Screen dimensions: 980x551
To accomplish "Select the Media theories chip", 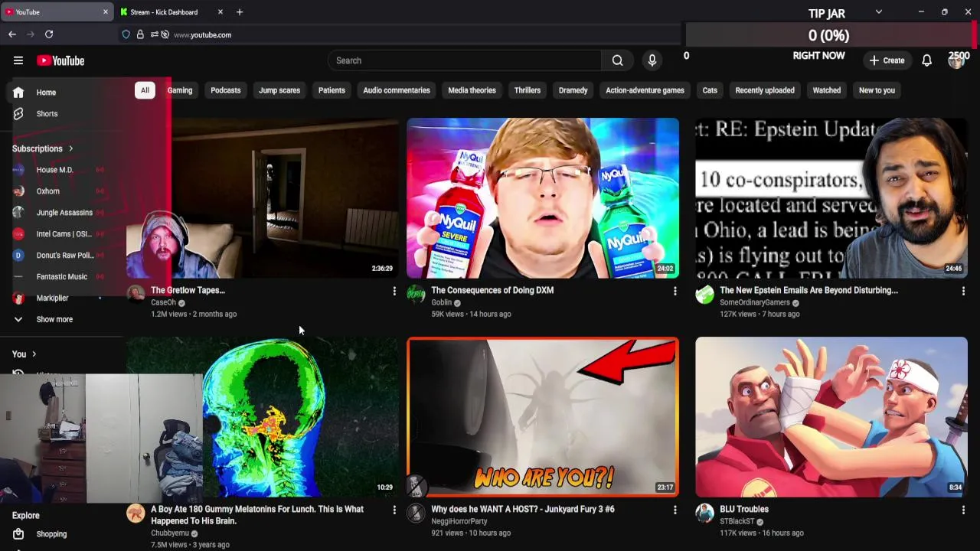I will click(472, 90).
